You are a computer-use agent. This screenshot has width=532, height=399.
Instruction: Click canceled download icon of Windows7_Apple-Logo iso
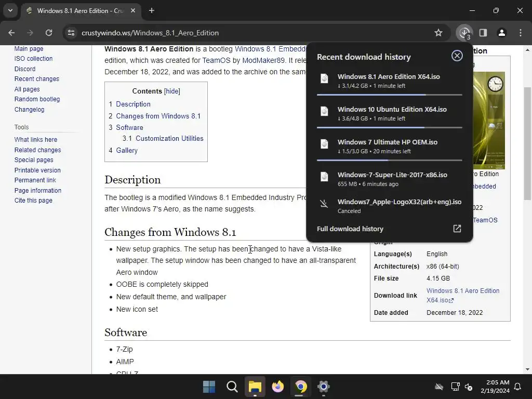tap(324, 204)
